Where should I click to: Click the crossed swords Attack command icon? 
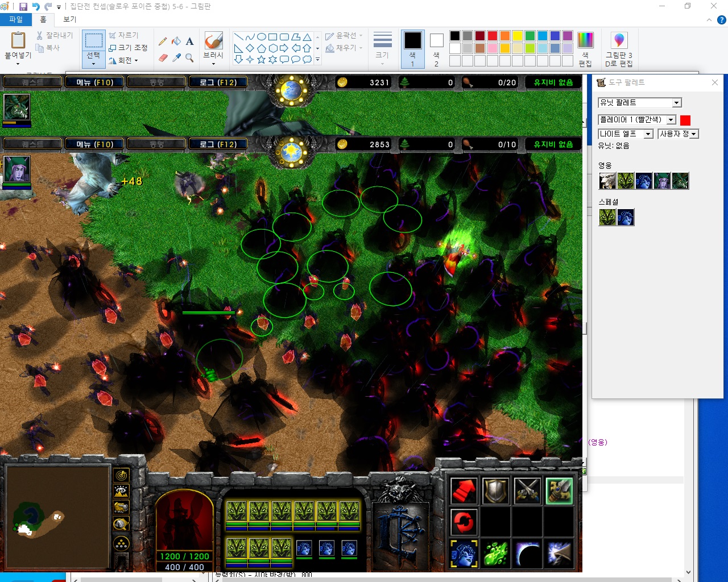pyautogui.click(x=527, y=491)
